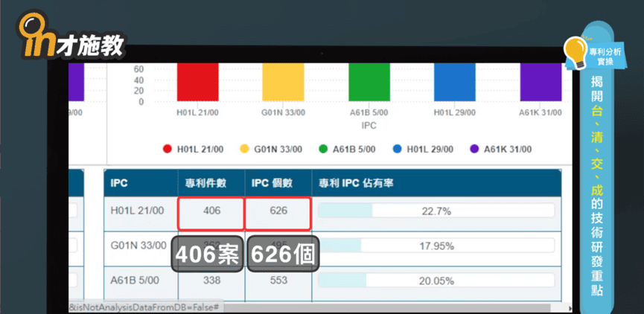Viewport: 644px width, 314px height.
Task: Select the 406 patent count cell
Action: pyautogui.click(x=211, y=211)
